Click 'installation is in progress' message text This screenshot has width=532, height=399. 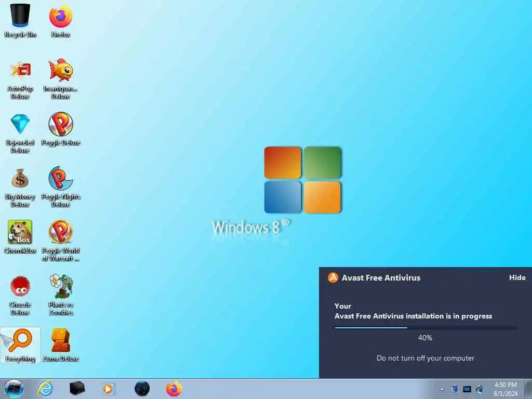[448, 316]
